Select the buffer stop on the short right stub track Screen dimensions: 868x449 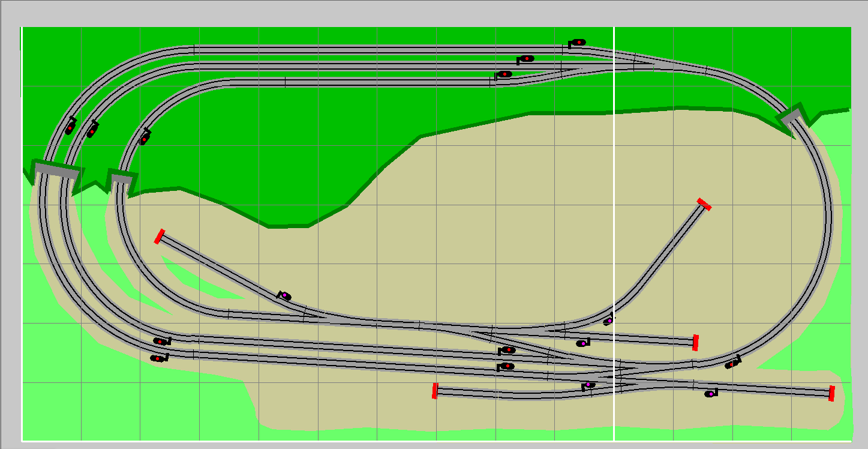tap(695, 343)
